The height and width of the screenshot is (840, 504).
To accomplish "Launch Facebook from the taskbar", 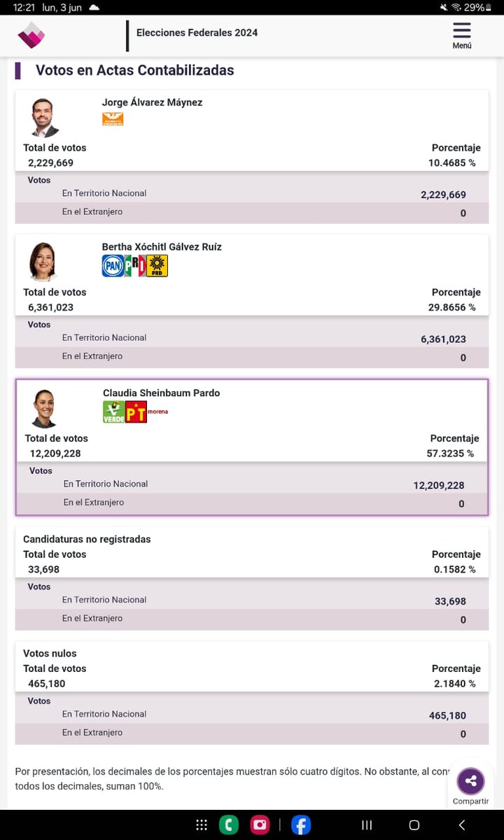I will point(301,825).
